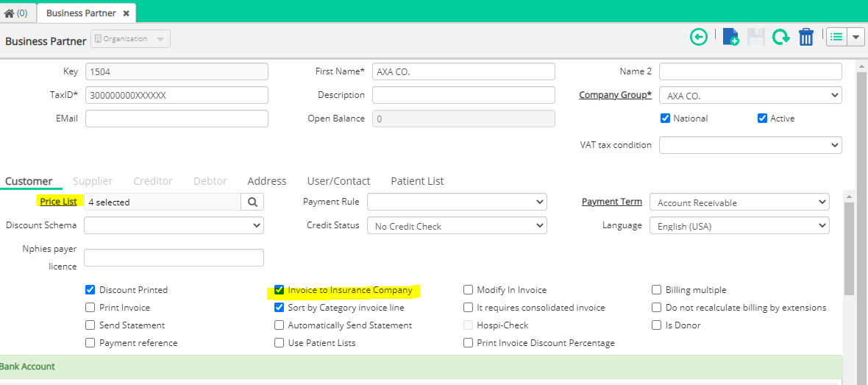
Task: Uncheck the National checkbox
Action: coord(666,118)
